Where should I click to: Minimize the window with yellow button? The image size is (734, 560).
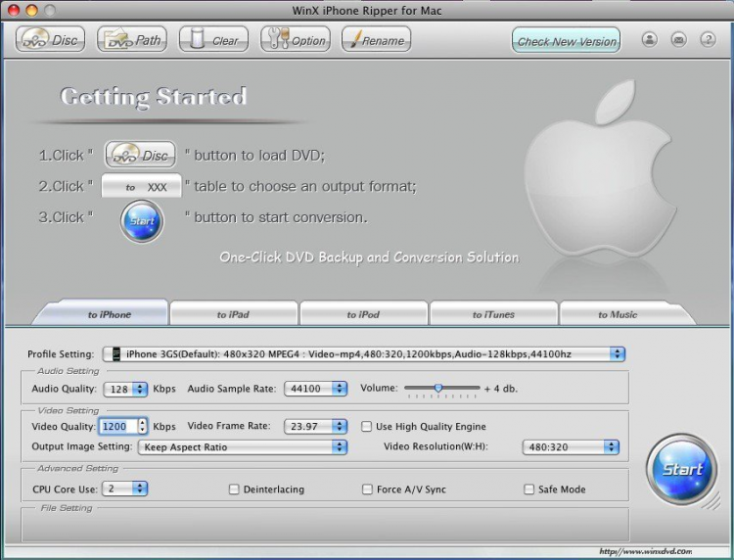click(x=31, y=10)
